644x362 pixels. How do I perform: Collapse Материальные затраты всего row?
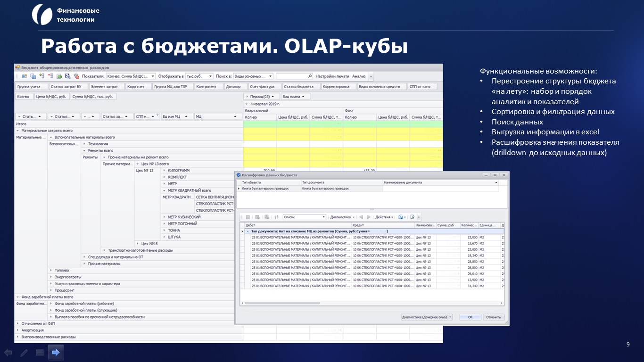tap(18, 131)
